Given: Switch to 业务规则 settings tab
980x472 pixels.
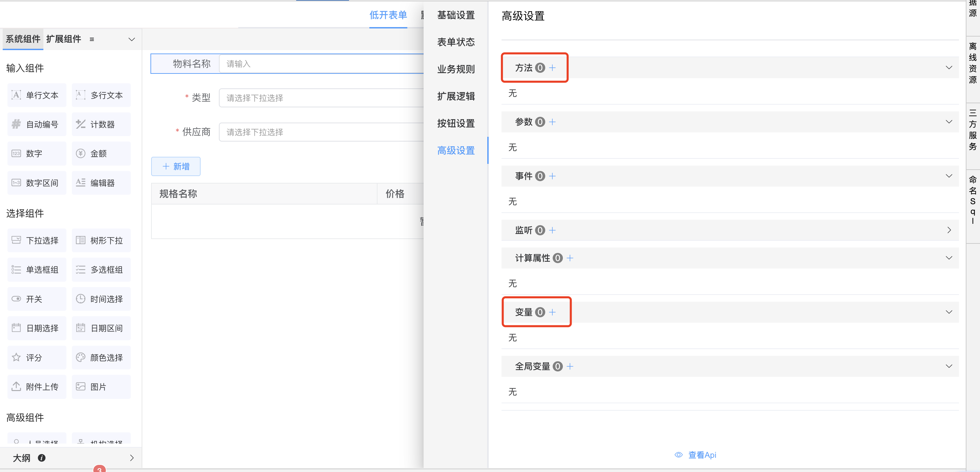Looking at the screenshot, I should pos(455,69).
